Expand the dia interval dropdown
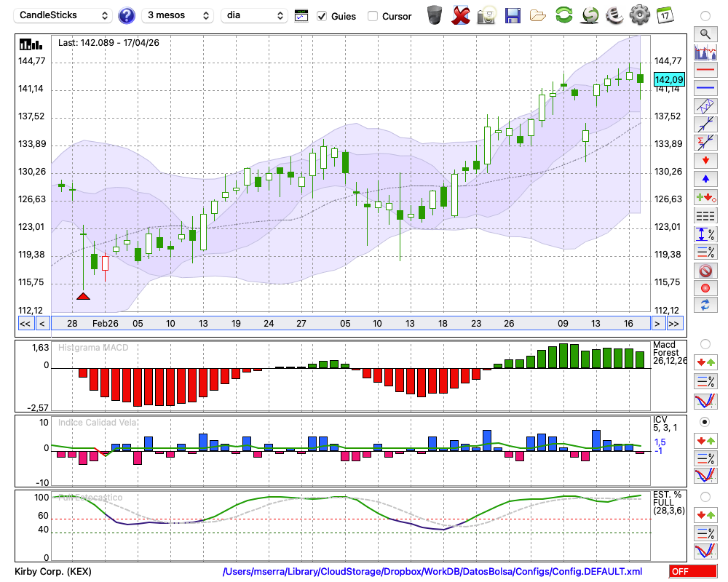 click(254, 15)
